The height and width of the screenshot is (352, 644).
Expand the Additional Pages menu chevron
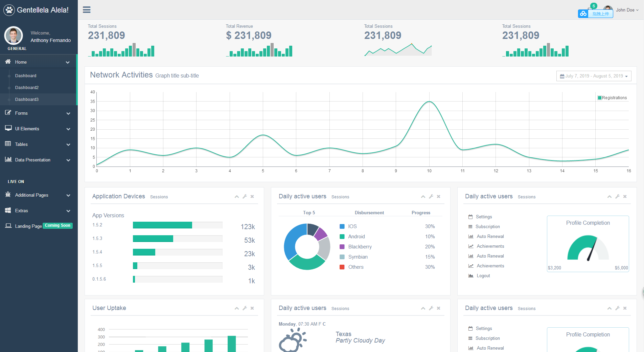(68, 195)
